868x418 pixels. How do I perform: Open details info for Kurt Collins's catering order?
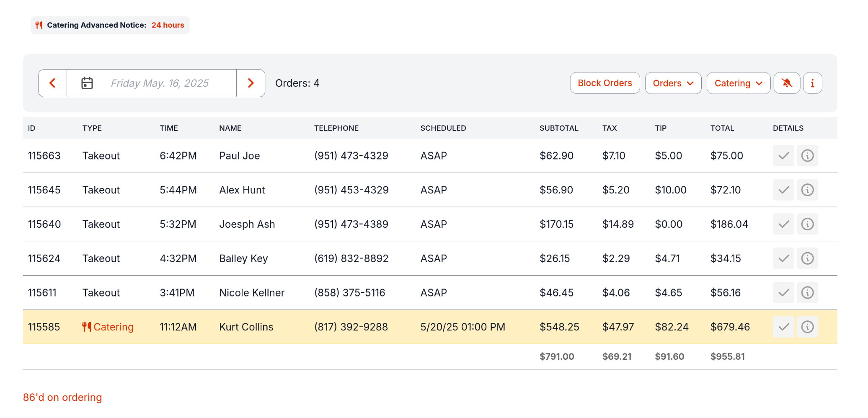click(x=808, y=327)
